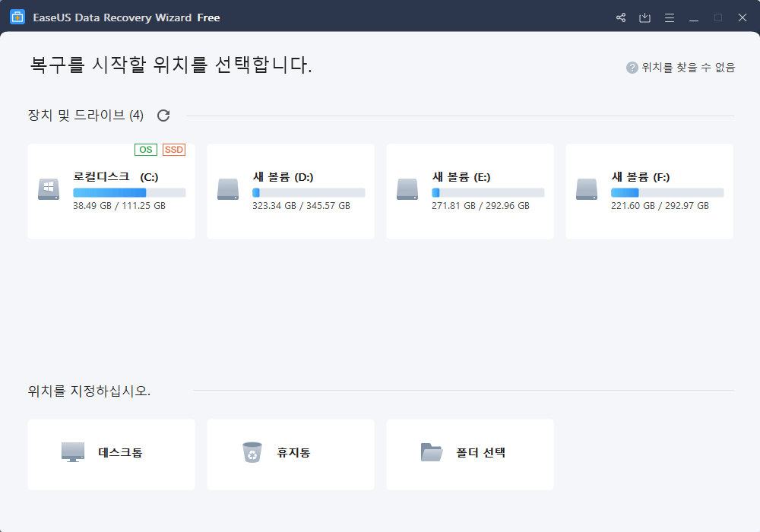Close the EaseUS window
The image size is (760, 532).
(742, 17)
